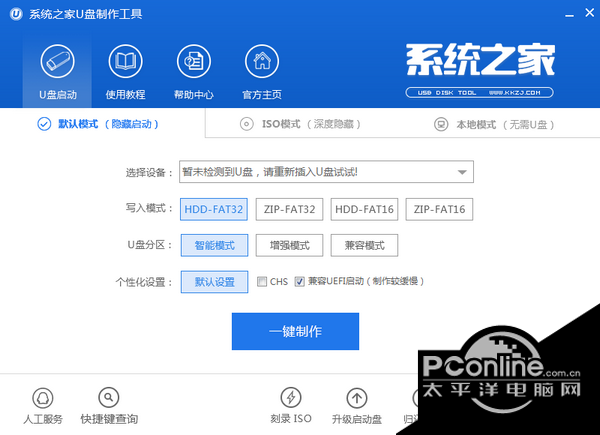The height and width of the screenshot is (435, 600).
Task: Uncheck 兼容UEFI启动 checkbox
Action: click(x=299, y=282)
